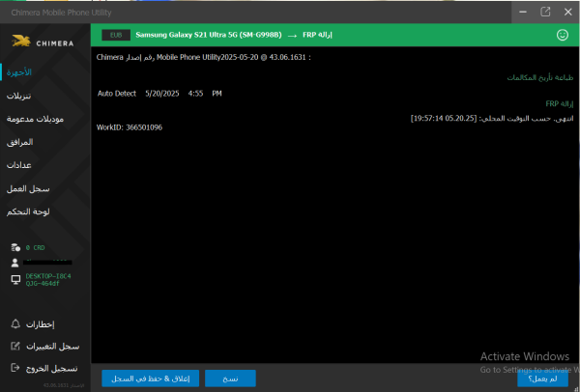
Task: Open موديلات مدعومة supported models
Action: [35, 119]
